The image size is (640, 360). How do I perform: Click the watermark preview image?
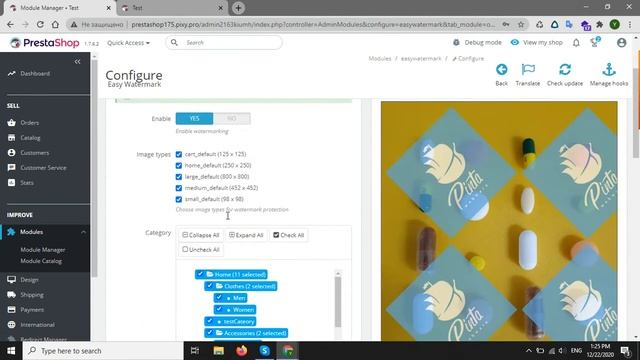pyautogui.click(x=499, y=221)
